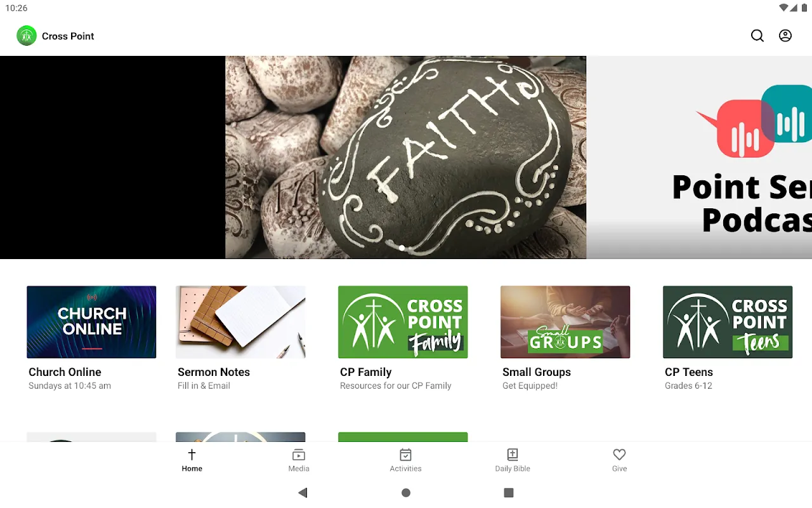
Task: Open the Activities calendar icon
Action: pyautogui.click(x=406, y=455)
